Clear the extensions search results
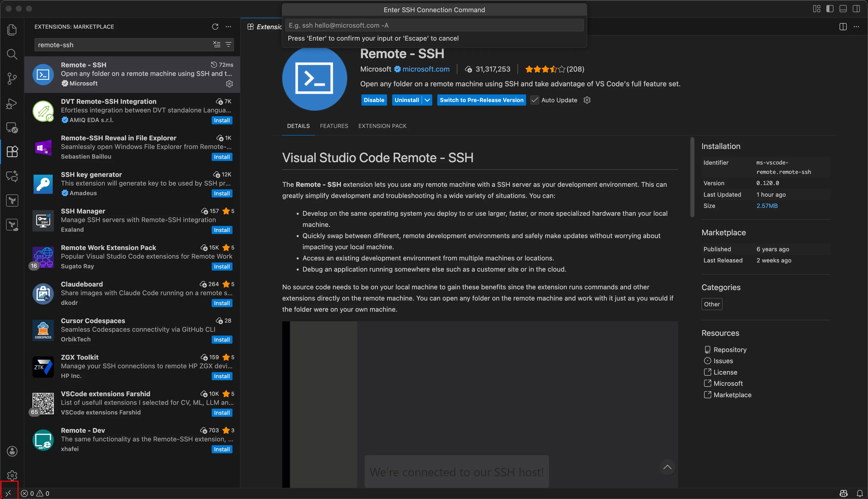 click(216, 45)
